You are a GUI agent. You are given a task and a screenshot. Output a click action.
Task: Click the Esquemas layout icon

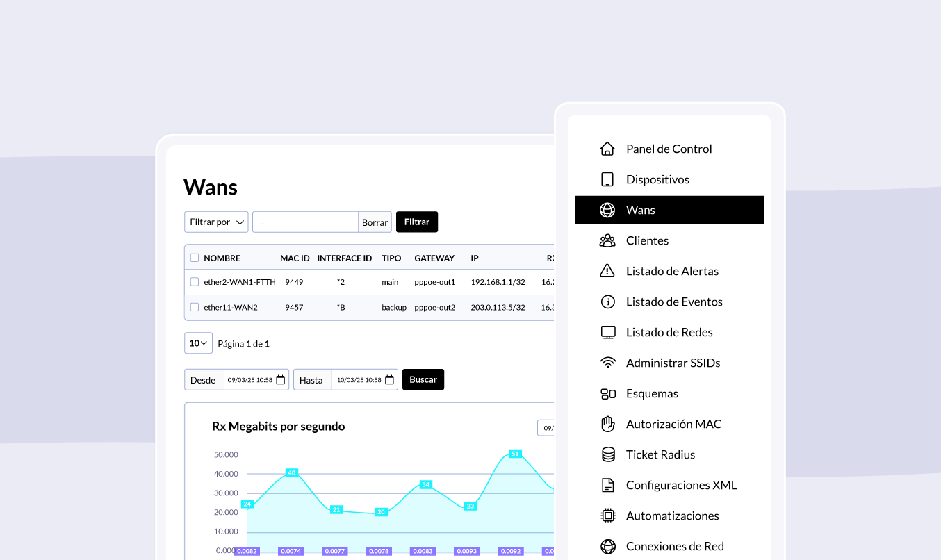[607, 393]
